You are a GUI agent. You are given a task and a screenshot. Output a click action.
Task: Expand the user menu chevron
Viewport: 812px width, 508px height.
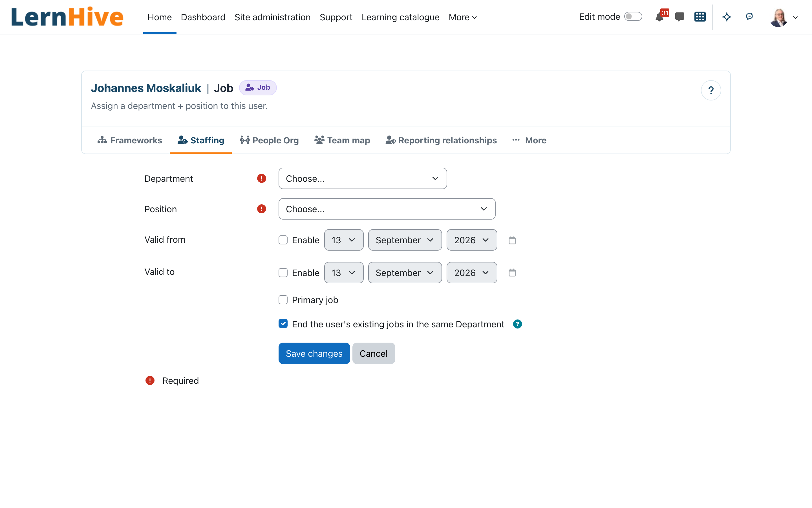pos(795,17)
